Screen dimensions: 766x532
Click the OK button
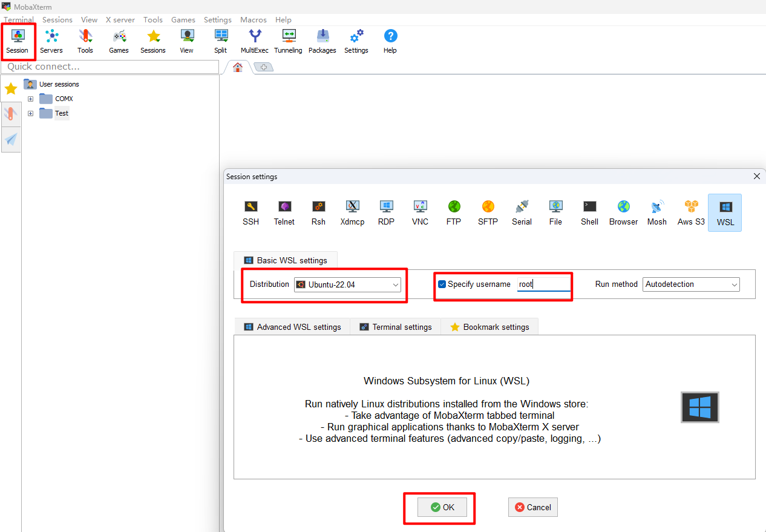coord(442,507)
